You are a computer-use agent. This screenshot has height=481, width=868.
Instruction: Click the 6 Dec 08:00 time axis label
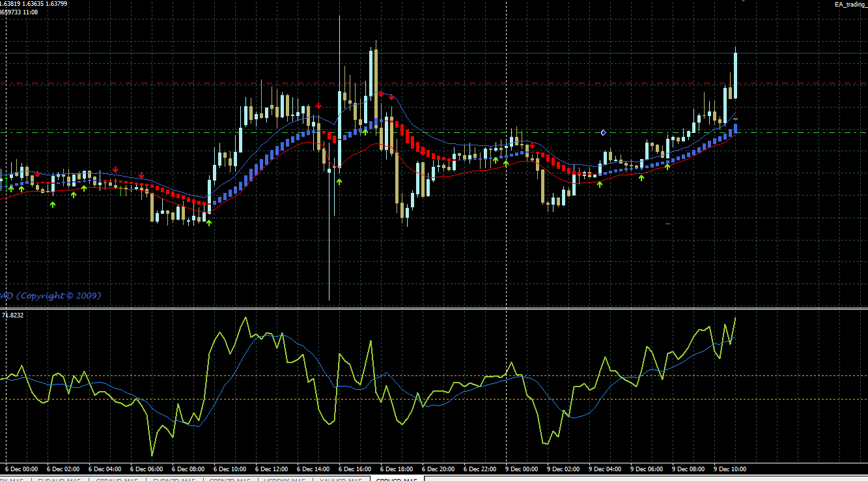point(189,469)
